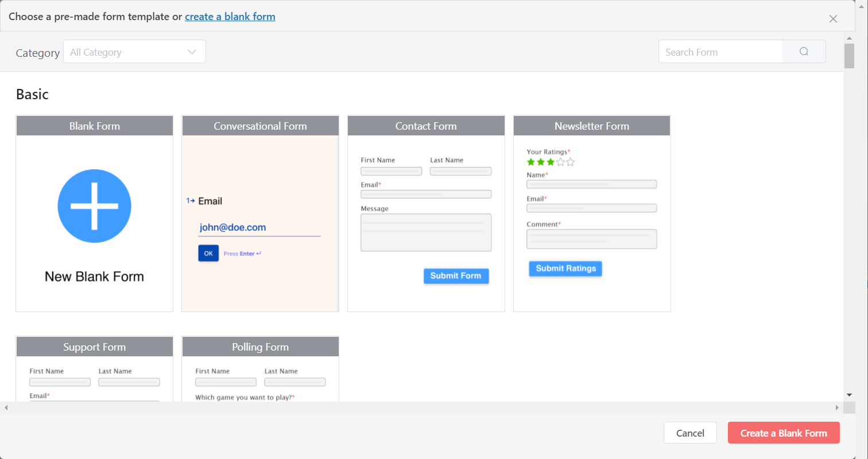
Task: Click inside the Search Form field
Action: point(720,51)
